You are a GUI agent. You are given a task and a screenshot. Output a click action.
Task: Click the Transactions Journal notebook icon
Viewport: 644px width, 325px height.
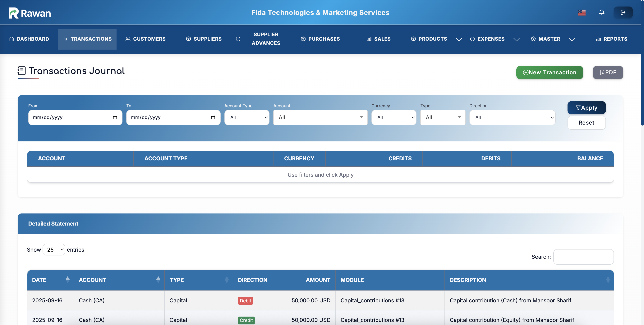tap(21, 71)
